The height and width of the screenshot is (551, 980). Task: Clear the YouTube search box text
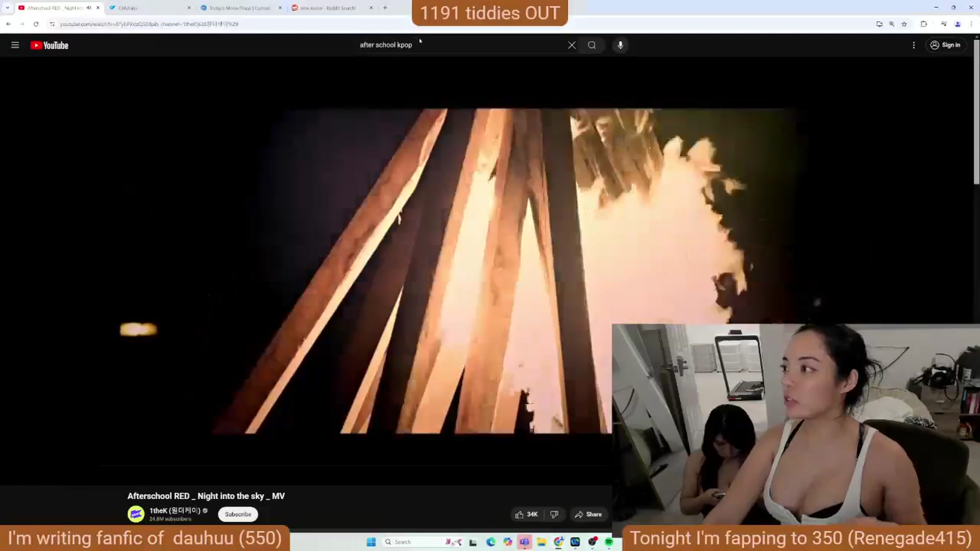[x=572, y=45]
